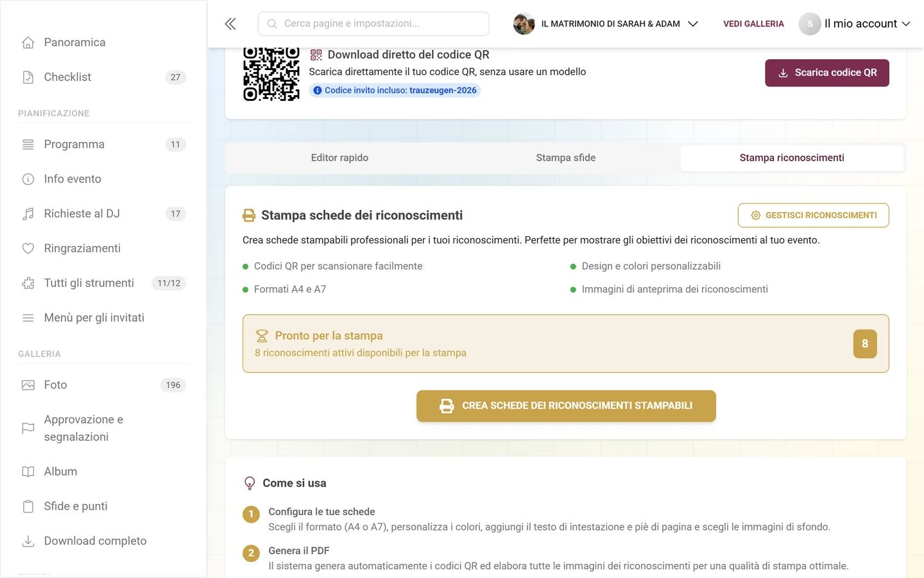The image size is (924, 578).
Task: Select the Stampa riconoscimenti tab
Action: pyautogui.click(x=792, y=158)
